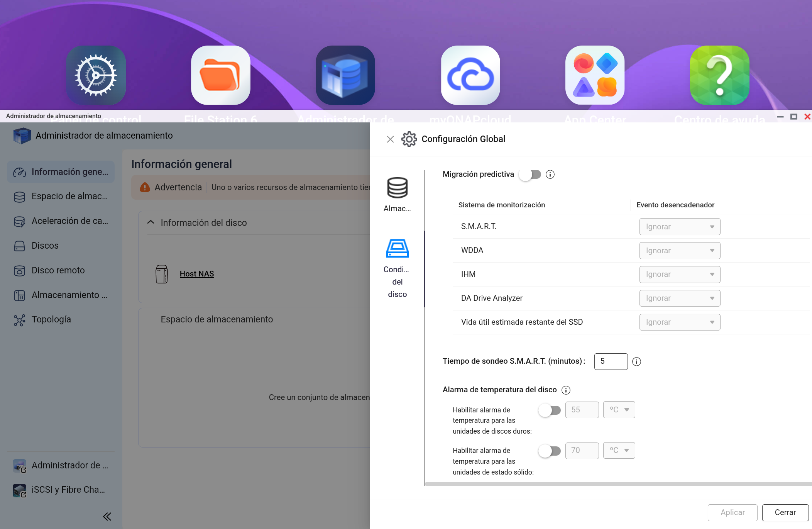Select Discos in the left sidebar
The image size is (812, 529).
click(x=45, y=246)
